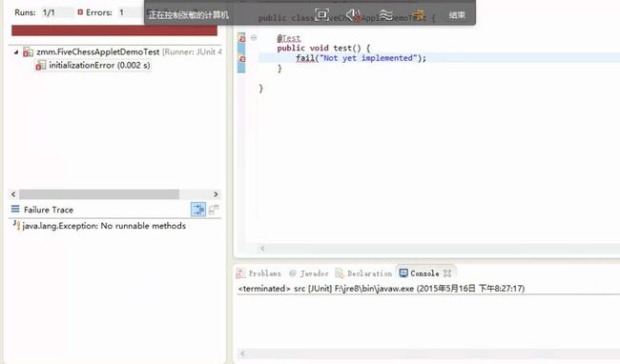Click the Errors count icon
The height and width of the screenshot is (364, 620).
coord(80,12)
